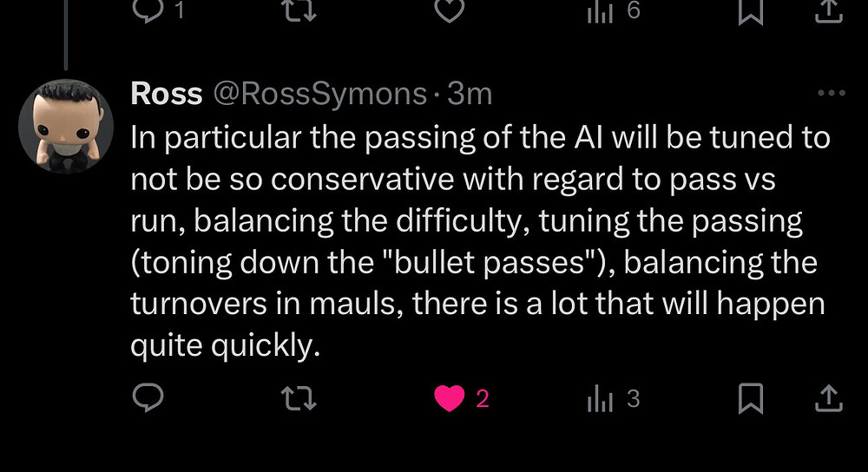868x472 pixels.
Task: Open the @RossSymons handle link
Action: pyautogui.click(x=320, y=94)
